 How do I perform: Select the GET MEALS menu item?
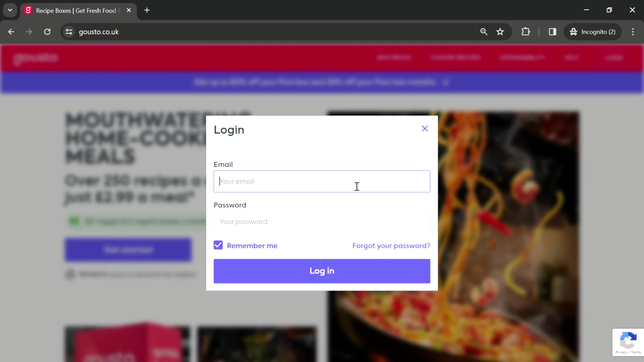click(x=394, y=58)
